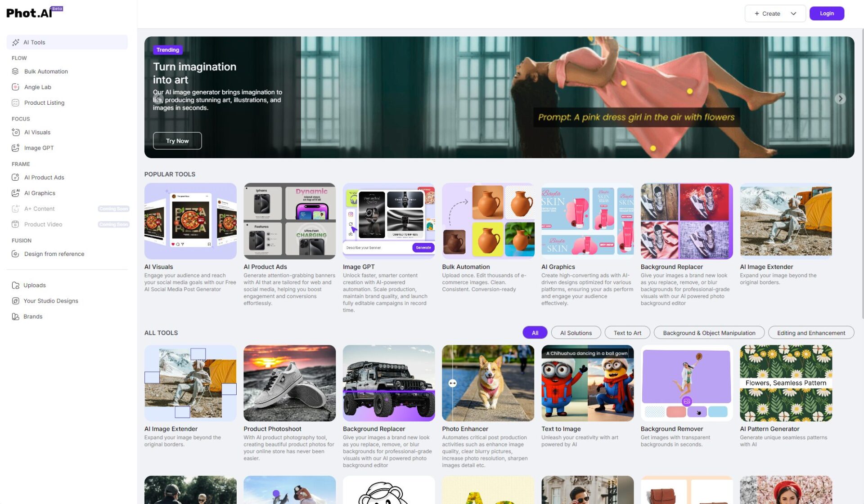Viewport: 864px width, 504px height.
Task: Filter tools by AI Solutions
Action: 576,333
